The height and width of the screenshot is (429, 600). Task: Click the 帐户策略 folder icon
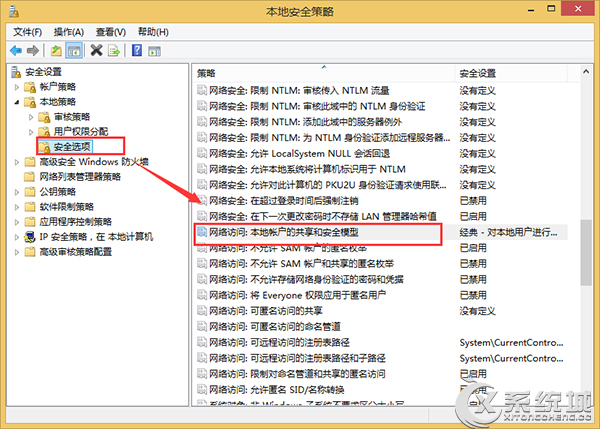pos(30,87)
